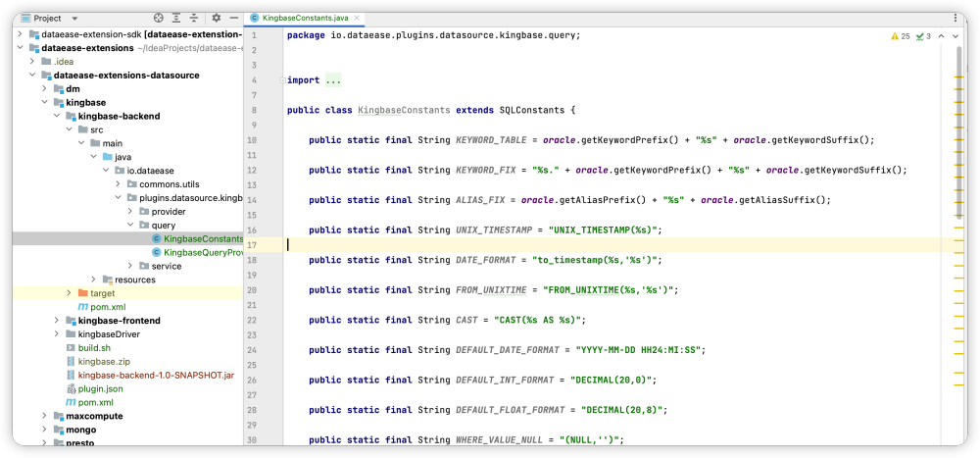Hide the Project tool window with minus icon

234,19
